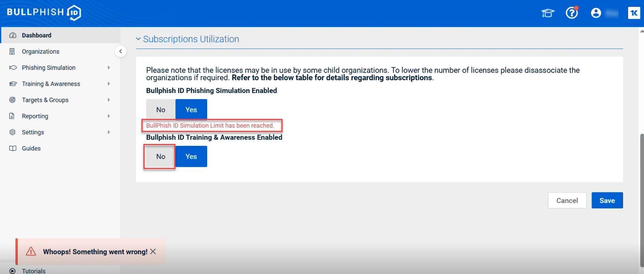The height and width of the screenshot is (274, 644).
Task: Click the Guides book icon
Action: click(x=13, y=149)
